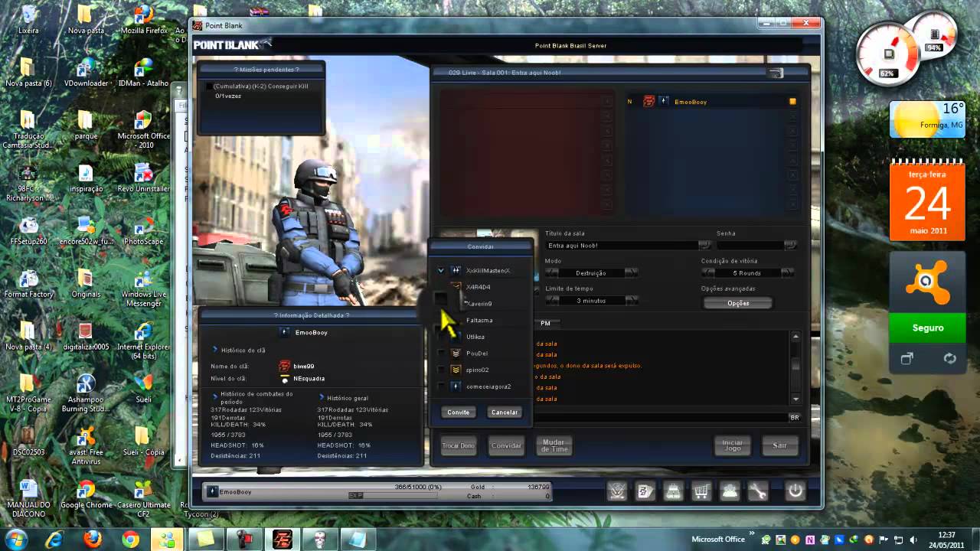Click the BR language button by chat input
980x551 pixels.
(x=795, y=417)
